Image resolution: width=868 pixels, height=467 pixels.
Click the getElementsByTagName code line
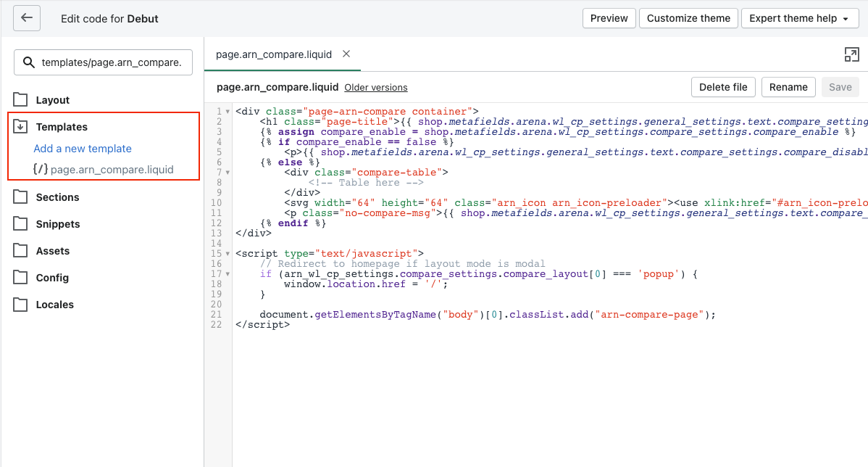click(487, 315)
